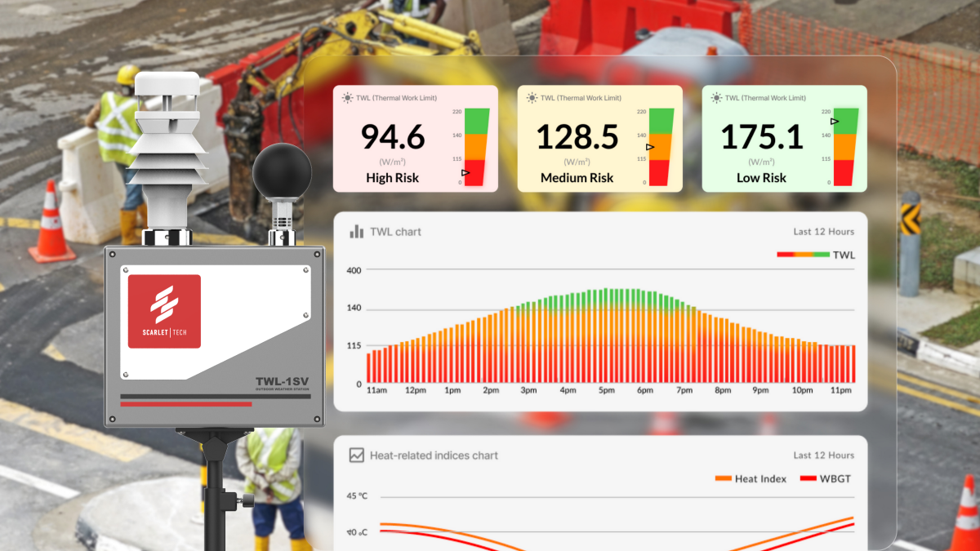
Task: Toggle the WBGT legend entry
Action: point(825,478)
